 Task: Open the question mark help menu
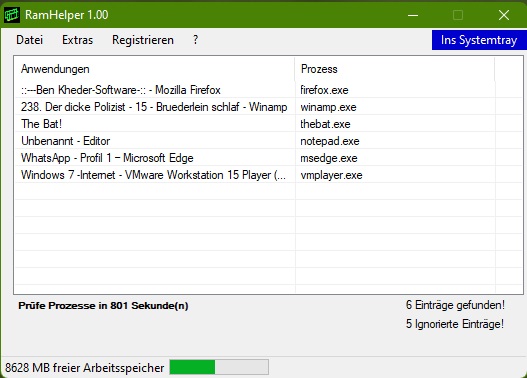[x=196, y=40]
